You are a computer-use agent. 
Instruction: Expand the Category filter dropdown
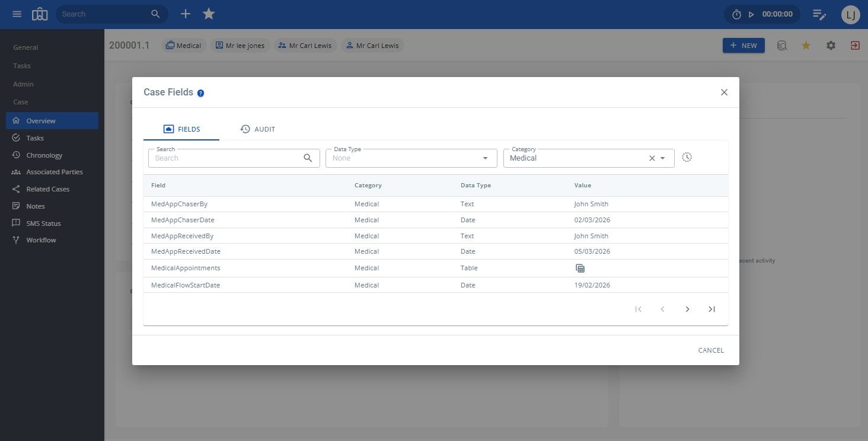tap(663, 158)
